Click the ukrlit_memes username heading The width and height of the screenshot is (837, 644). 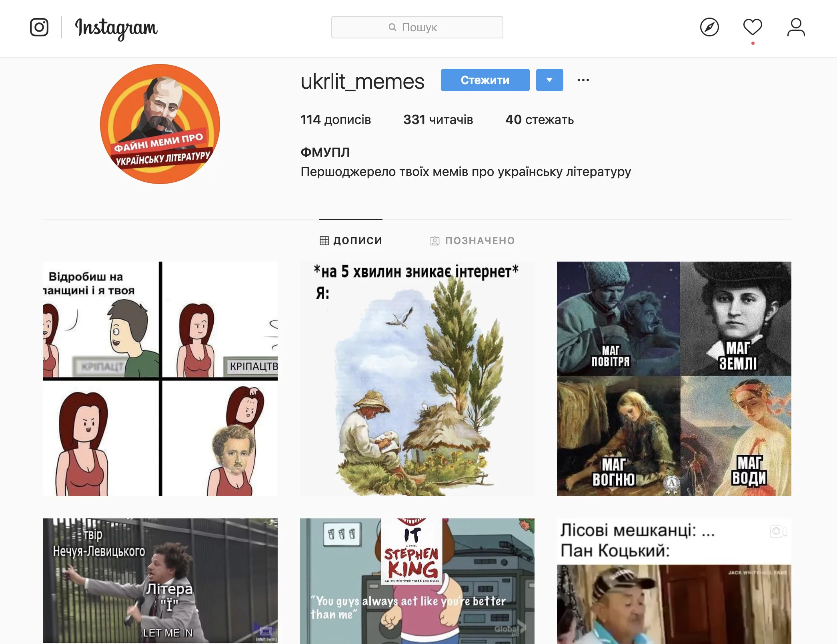click(x=362, y=82)
